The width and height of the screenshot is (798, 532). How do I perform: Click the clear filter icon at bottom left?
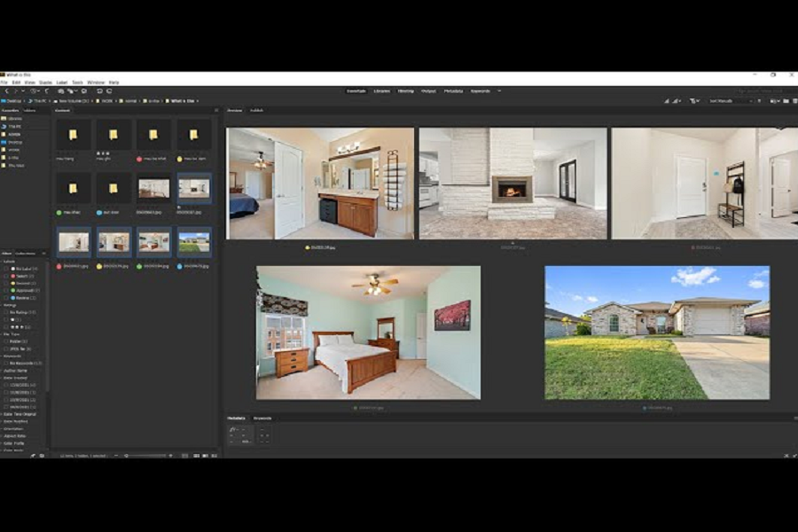tap(43, 456)
